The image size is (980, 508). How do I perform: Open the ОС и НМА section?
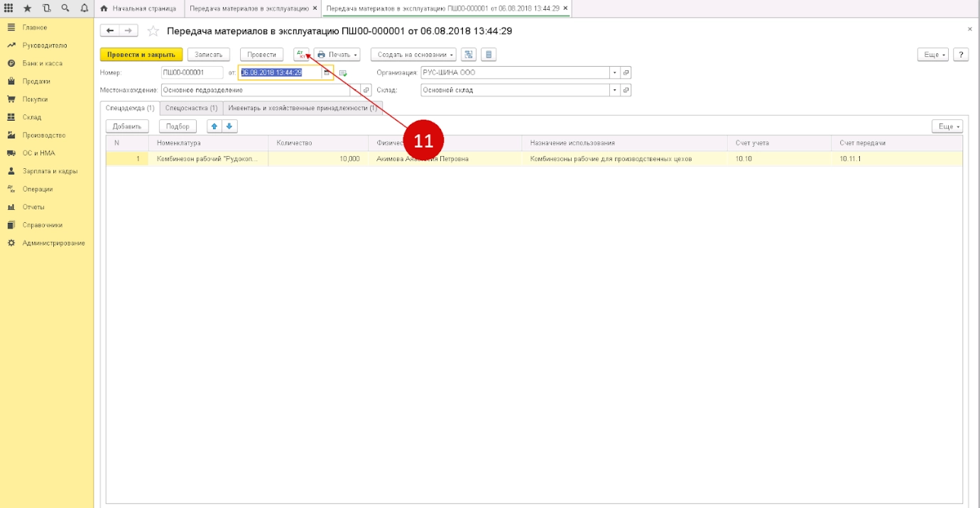[x=38, y=153]
